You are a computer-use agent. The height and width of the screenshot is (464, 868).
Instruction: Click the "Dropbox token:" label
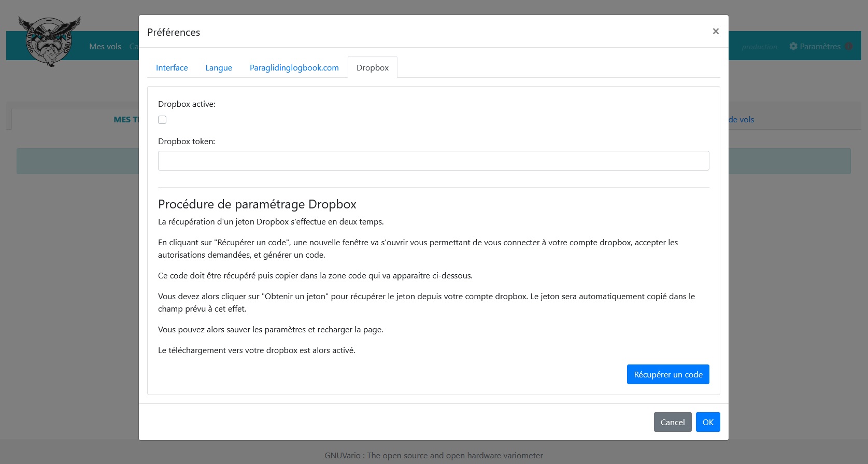[187, 141]
